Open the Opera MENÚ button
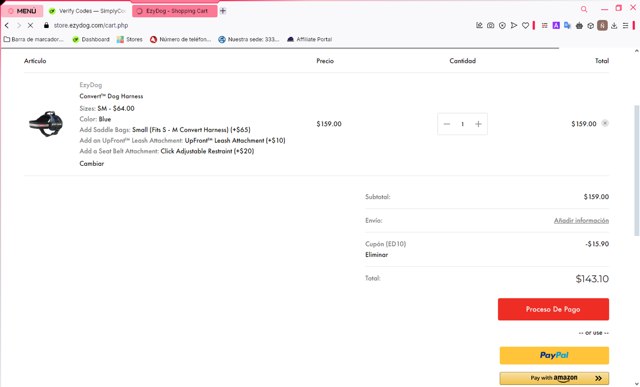 tap(22, 11)
